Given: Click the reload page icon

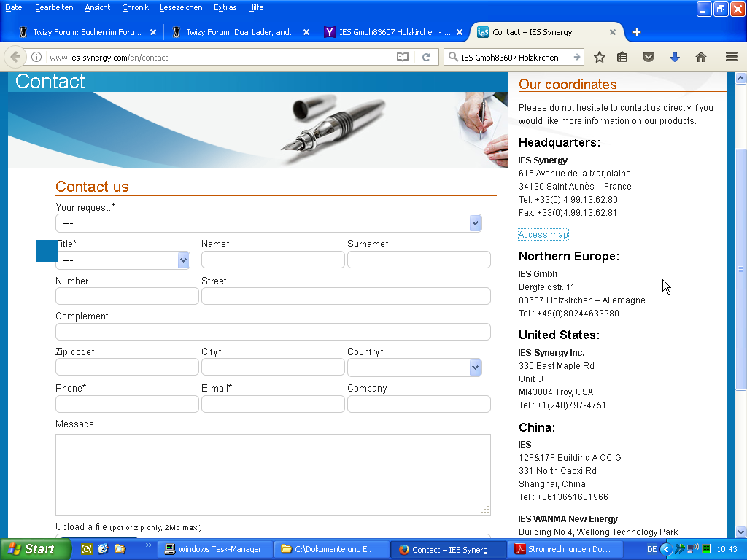Looking at the screenshot, I should coord(427,57).
